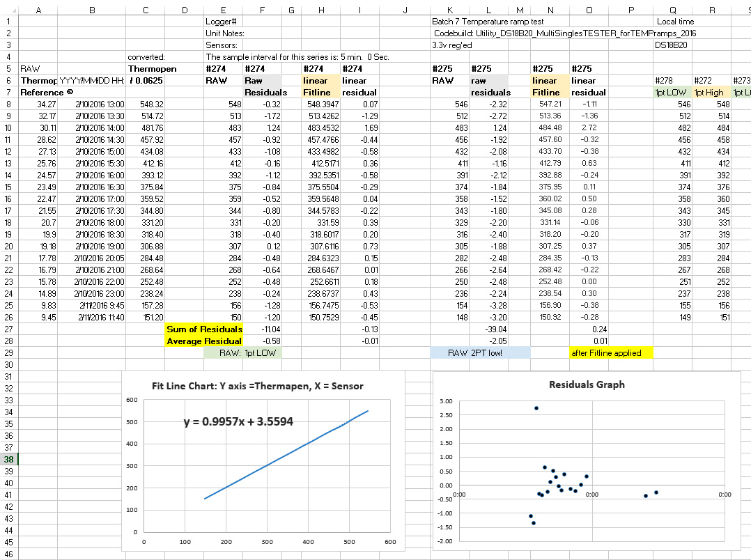Click the "after Fitline applied" yellow cell
This screenshot has height=560, width=751.
(x=610, y=353)
